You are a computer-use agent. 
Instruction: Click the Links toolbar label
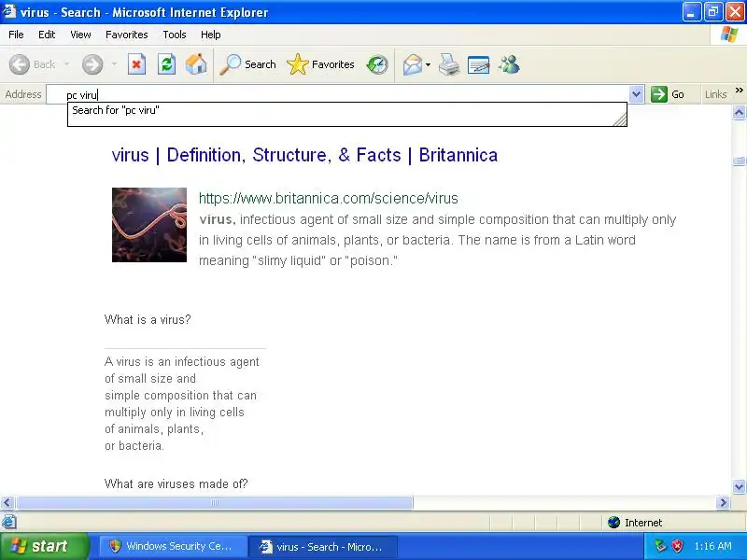tap(715, 94)
